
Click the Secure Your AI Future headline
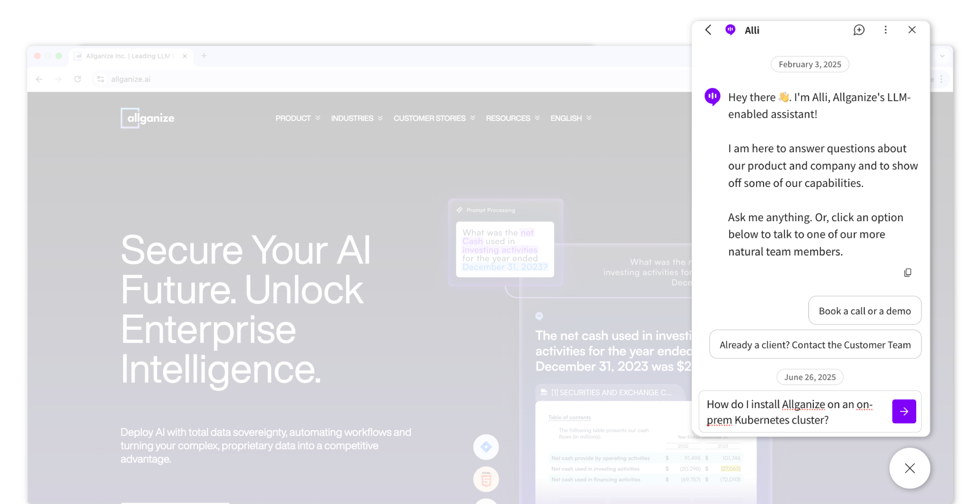245,310
